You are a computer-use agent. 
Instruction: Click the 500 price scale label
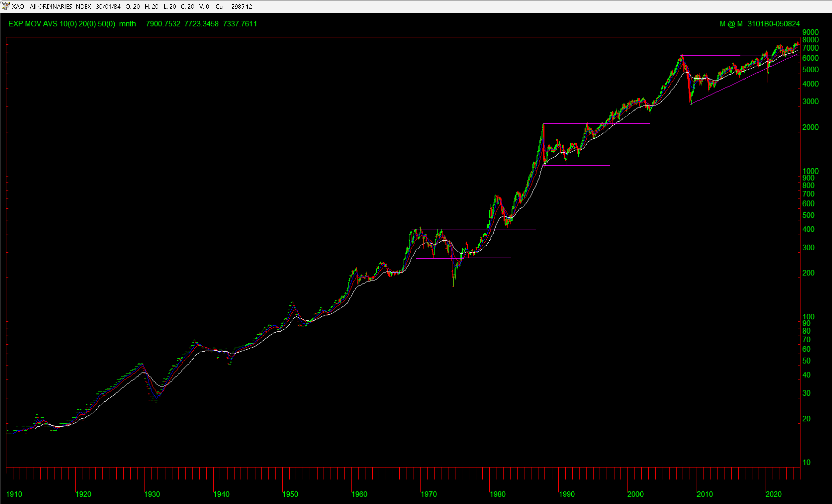click(x=808, y=215)
